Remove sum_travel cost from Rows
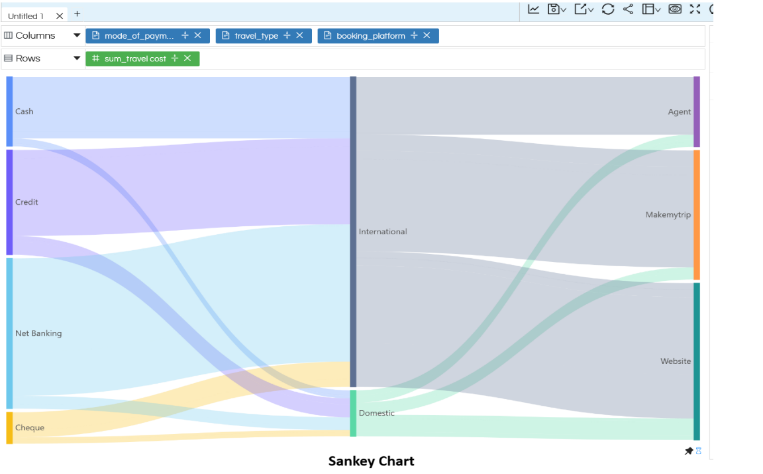 (188, 59)
